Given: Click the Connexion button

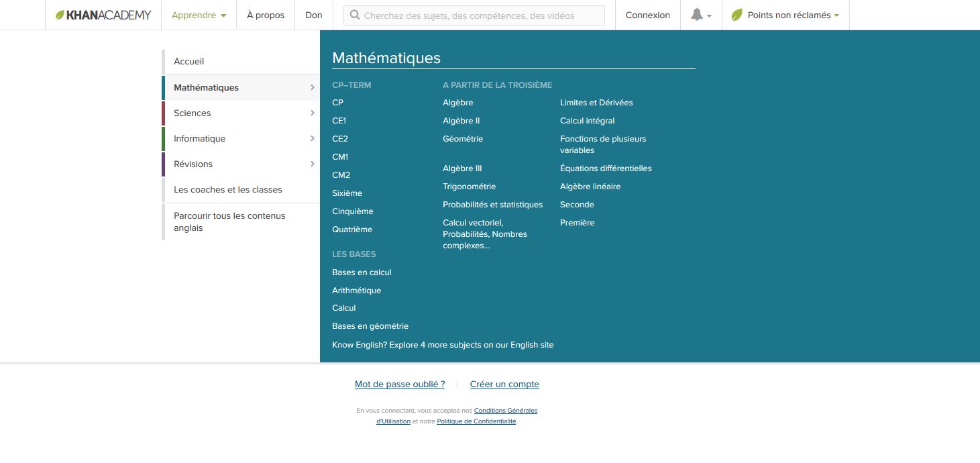Looking at the screenshot, I should pos(647,15).
